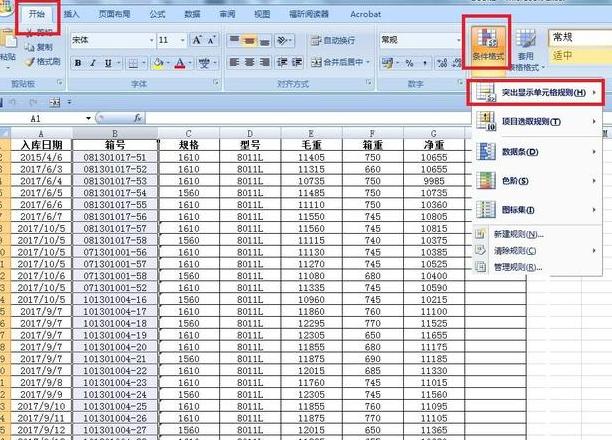Viewport: 612px width, 440px height.
Task: Click undo in the quick access toolbar
Action: coord(13,102)
